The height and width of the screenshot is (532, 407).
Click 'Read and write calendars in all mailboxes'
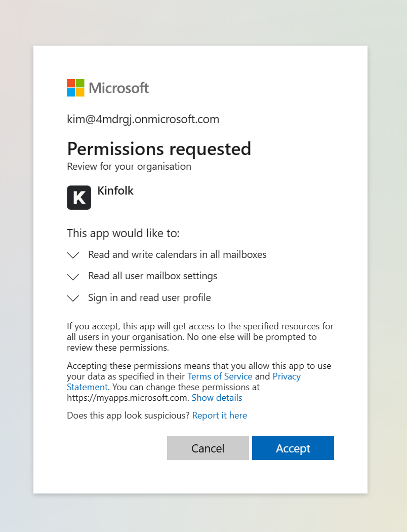point(177,254)
